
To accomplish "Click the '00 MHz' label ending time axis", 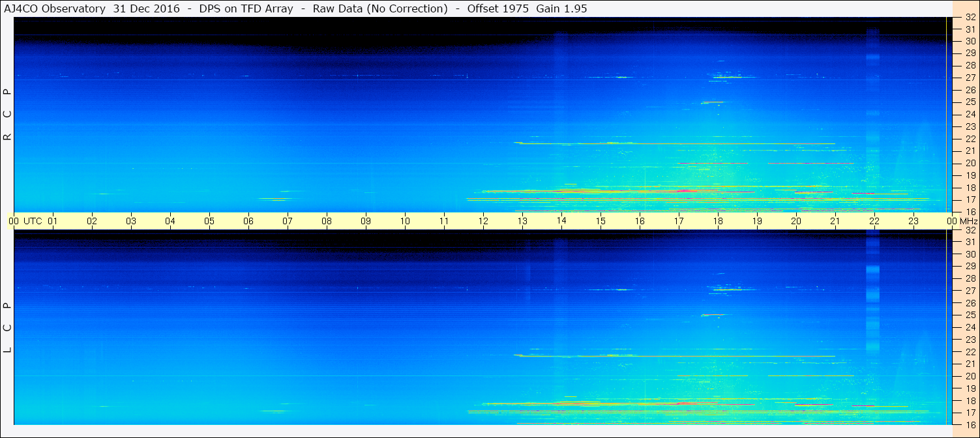I will pos(962,222).
